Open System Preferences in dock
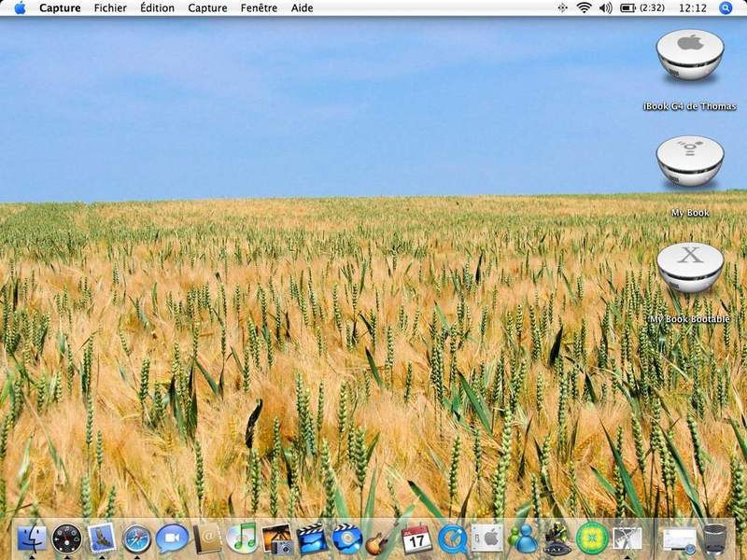The image size is (747, 560). point(487,539)
